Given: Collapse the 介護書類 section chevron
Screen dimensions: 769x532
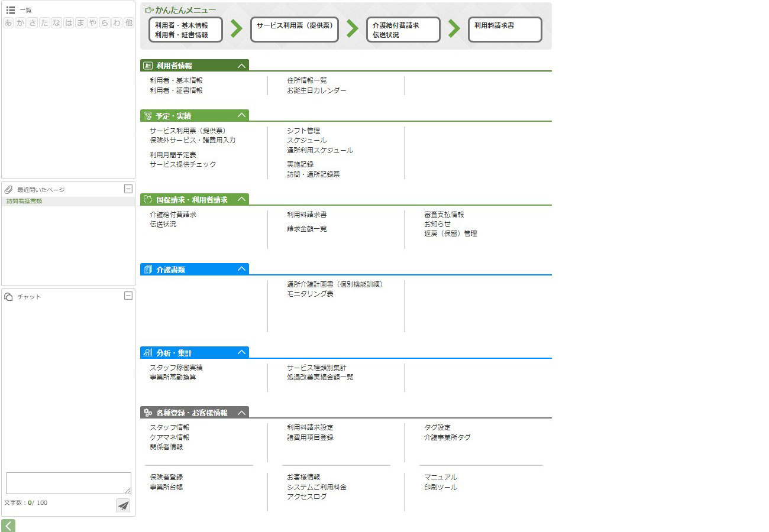Looking at the screenshot, I should [x=241, y=270].
